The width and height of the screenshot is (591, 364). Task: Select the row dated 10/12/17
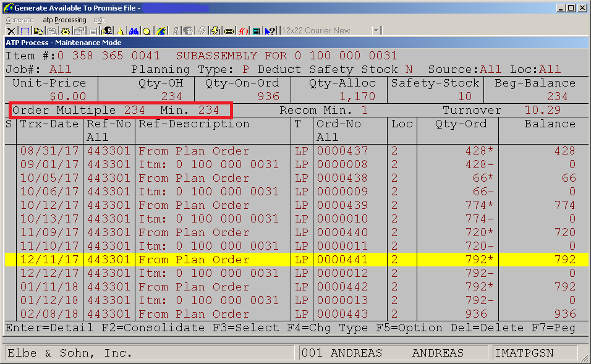tap(297, 205)
